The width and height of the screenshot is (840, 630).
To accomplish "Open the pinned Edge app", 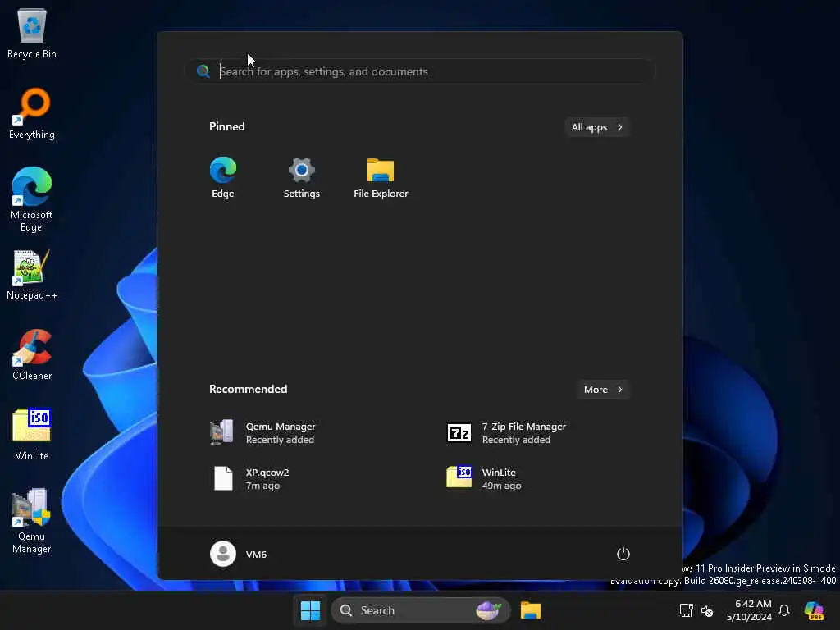I will [x=223, y=178].
